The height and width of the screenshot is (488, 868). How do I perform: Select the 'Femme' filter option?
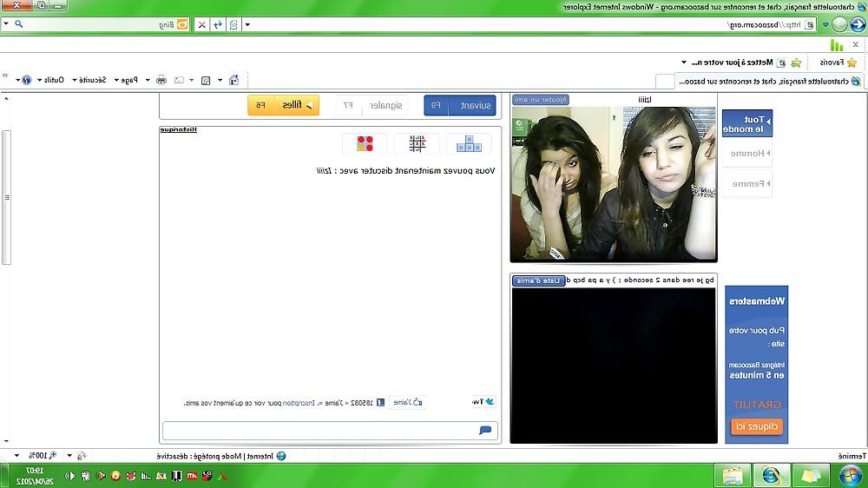point(746,184)
